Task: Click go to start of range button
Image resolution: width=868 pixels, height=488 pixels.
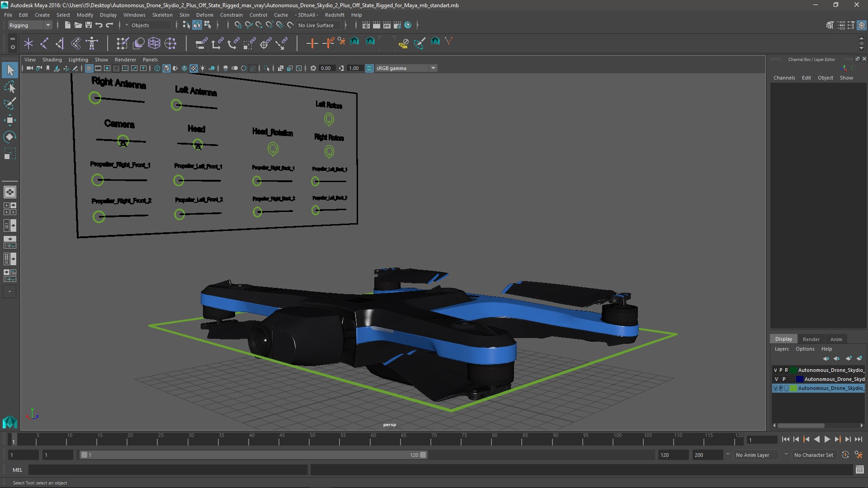Action: tap(786, 439)
